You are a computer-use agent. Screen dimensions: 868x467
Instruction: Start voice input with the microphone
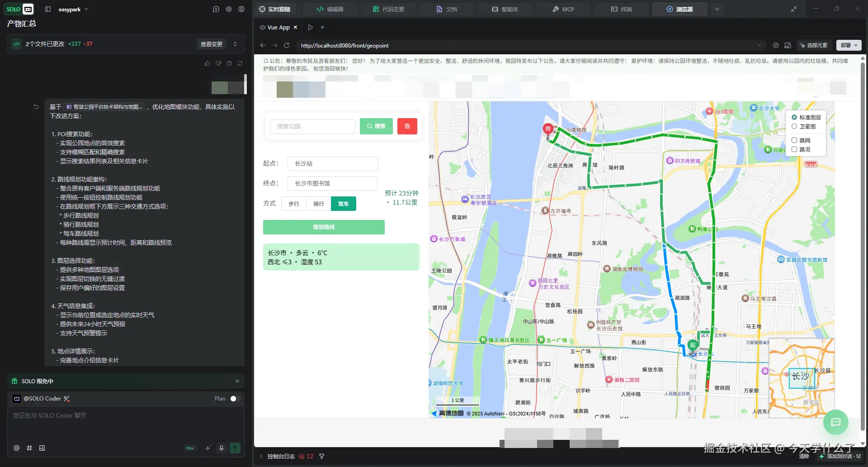pyautogui.click(x=222, y=448)
